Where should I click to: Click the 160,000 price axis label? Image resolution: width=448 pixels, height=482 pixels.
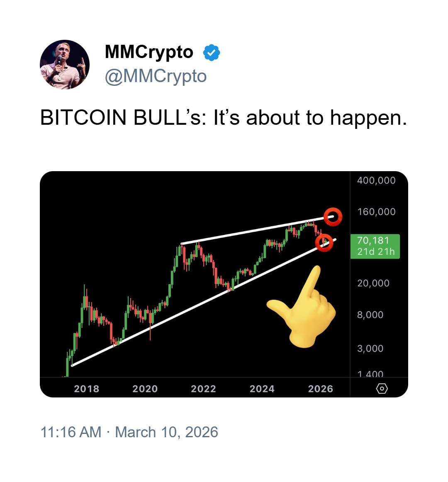point(376,212)
